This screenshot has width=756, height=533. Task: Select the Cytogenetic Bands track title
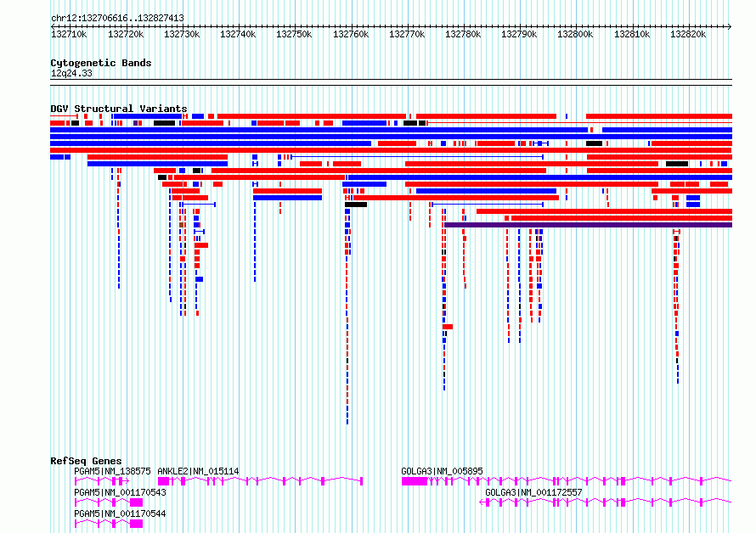(101, 63)
